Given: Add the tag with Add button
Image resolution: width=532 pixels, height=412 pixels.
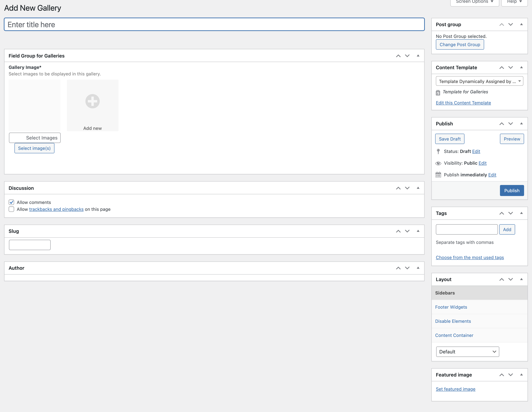Looking at the screenshot, I should point(507,229).
